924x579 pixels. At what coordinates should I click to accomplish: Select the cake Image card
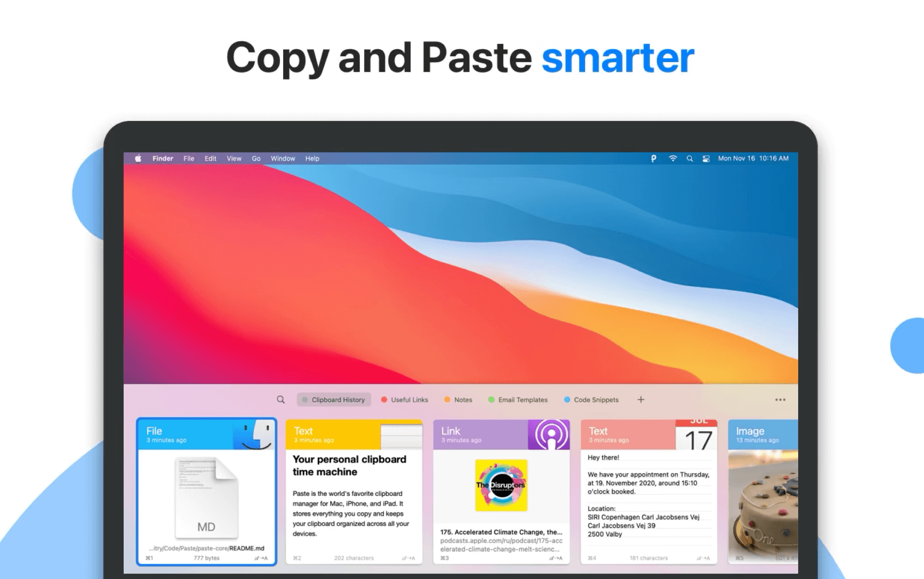(x=763, y=492)
